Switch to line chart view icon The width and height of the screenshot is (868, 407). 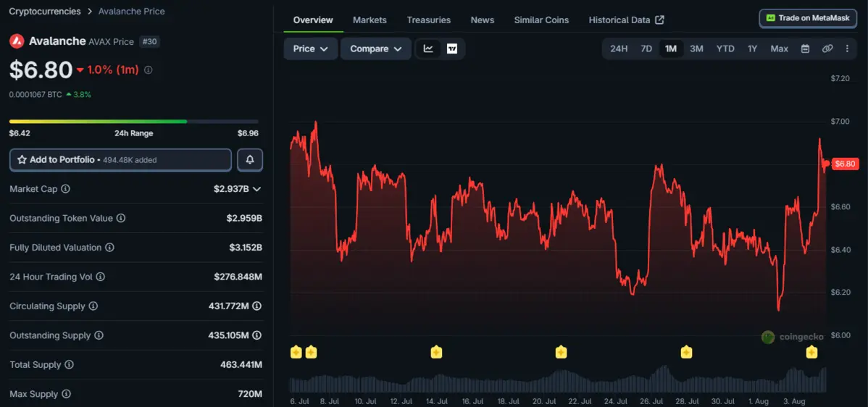click(428, 49)
